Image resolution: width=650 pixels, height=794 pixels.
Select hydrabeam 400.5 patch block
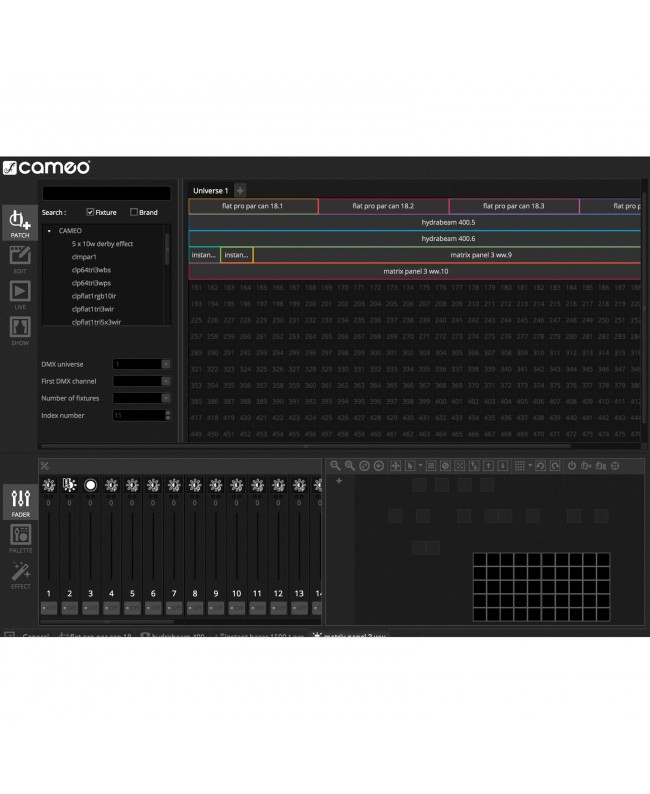tap(414, 222)
